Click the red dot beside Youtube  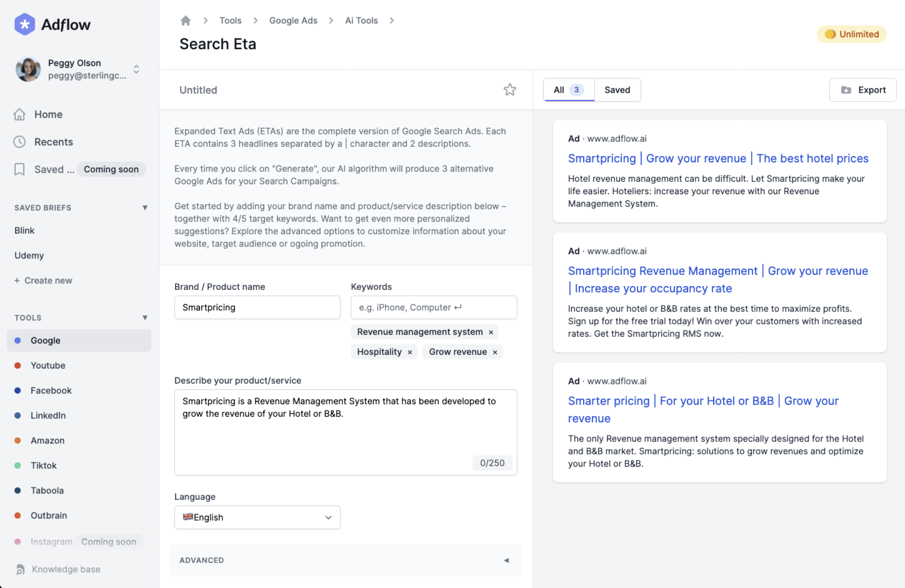(x=18, y=365)
